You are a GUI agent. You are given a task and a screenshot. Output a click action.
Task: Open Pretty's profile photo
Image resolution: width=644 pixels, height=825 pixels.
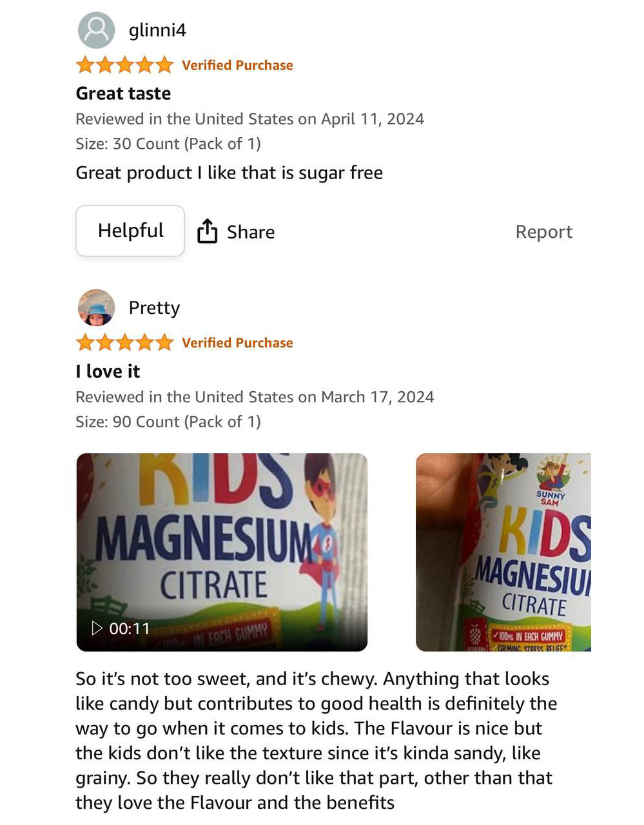[96, 307]
